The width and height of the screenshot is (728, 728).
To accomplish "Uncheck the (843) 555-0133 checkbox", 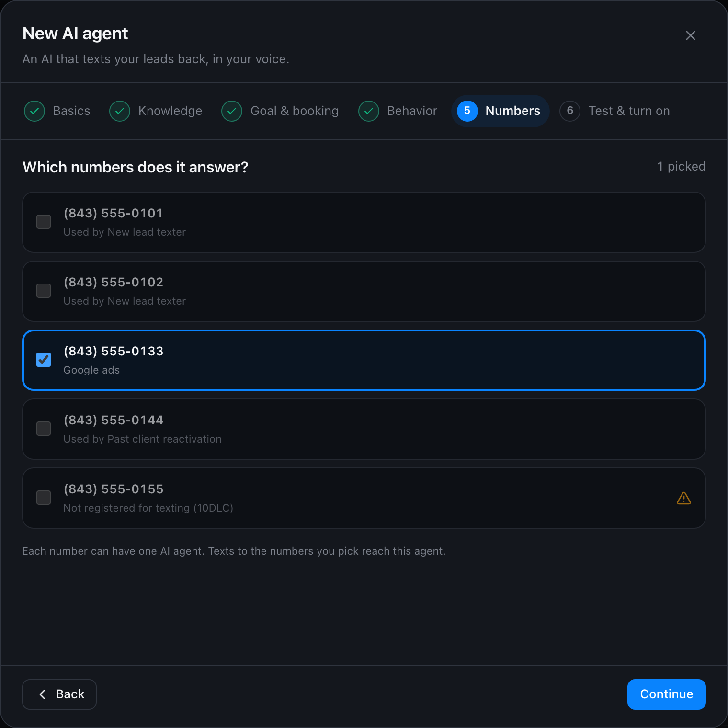I will point(44,360).
